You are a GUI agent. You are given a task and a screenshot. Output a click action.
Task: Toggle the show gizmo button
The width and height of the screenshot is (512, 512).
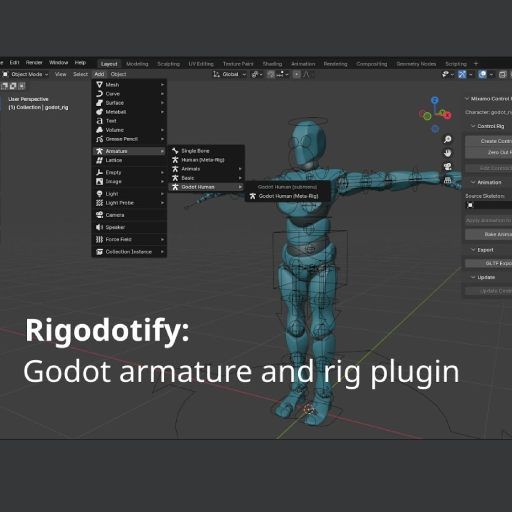(462, 74)
